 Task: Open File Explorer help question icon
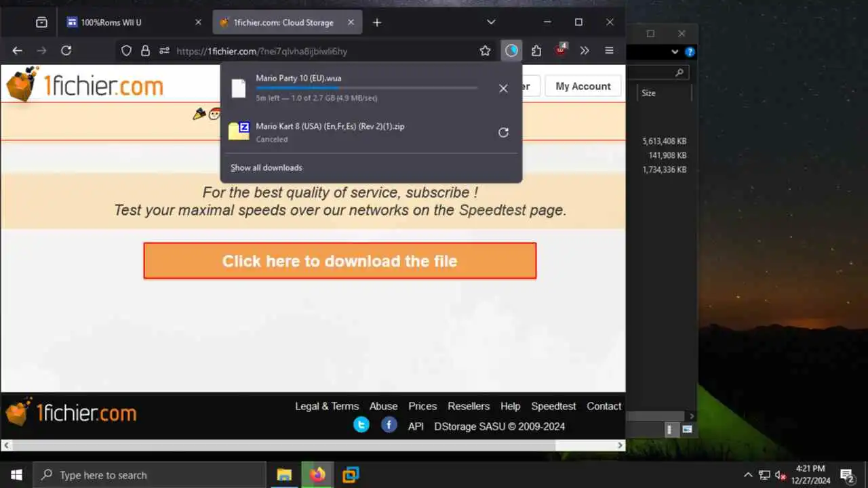tap(690, 52)
